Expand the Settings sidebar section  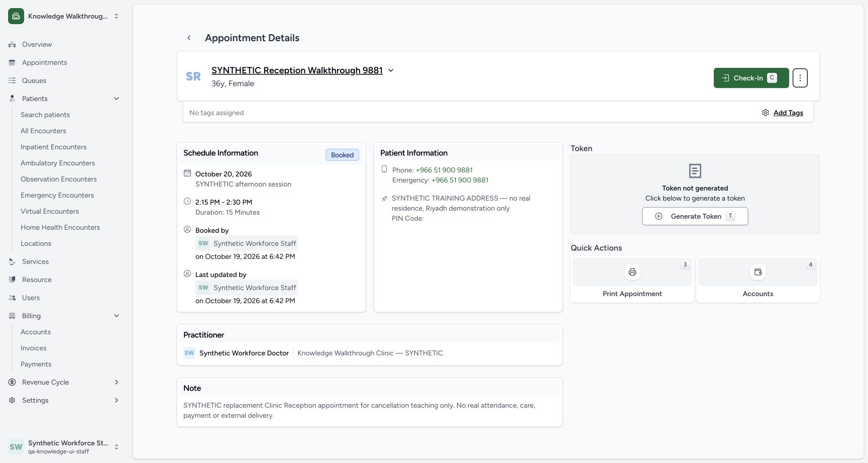[x=117, y=400]
